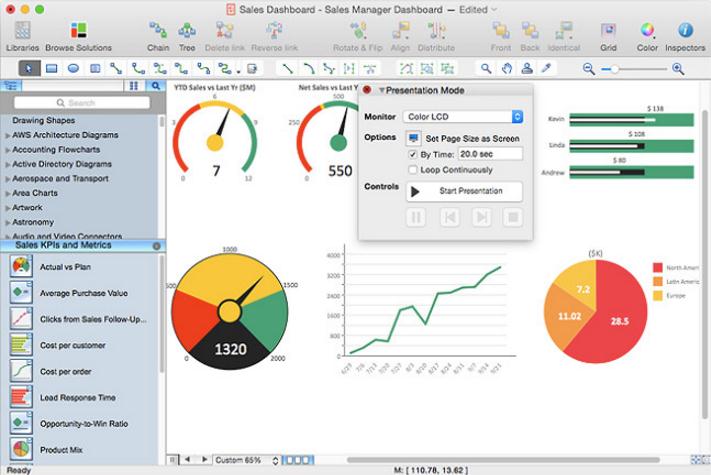Select the straight line drawing tool
The height and width of the screenshot is (475, 711).
[287, 68]
